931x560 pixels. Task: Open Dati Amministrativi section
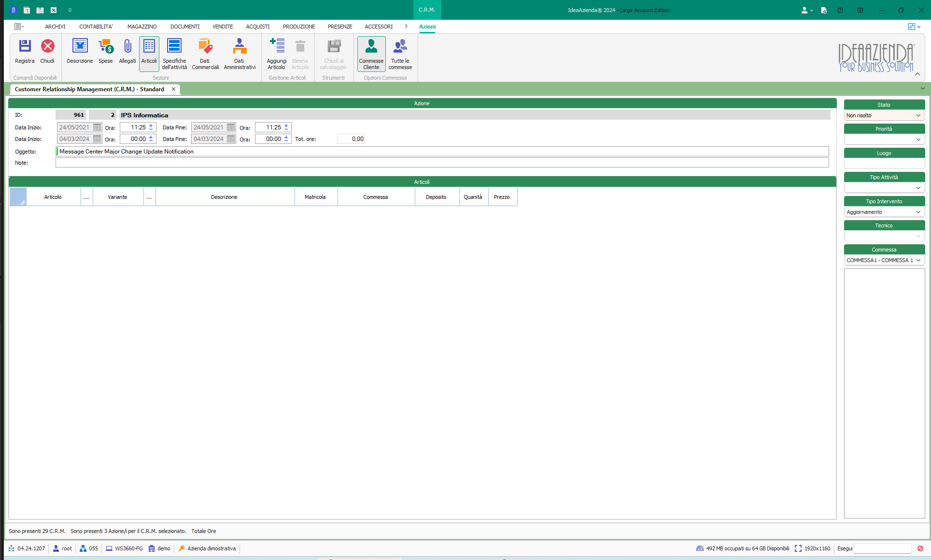240,54
